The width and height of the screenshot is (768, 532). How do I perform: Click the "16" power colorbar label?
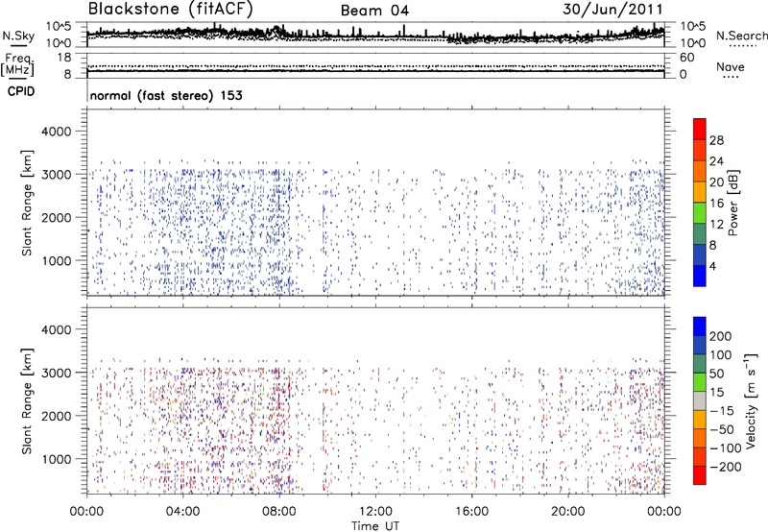pyautogui.click(x=716, y=204)
